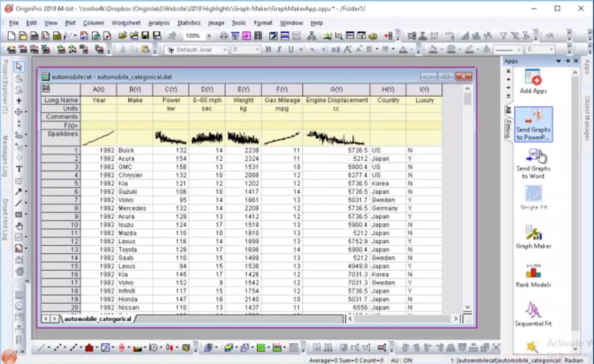Click the Filter funnel icon

503,36
